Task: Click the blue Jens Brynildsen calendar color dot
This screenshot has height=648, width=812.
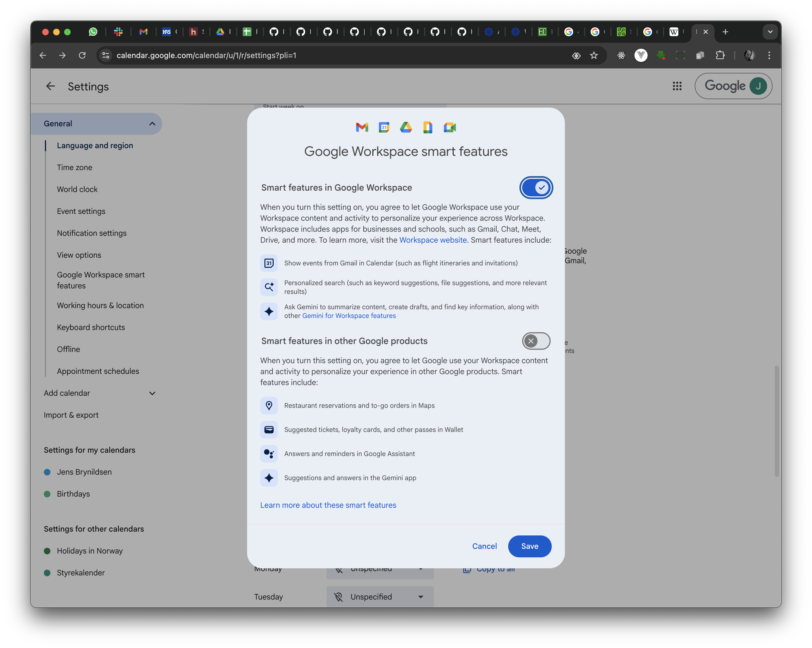Action: click(x=47, y=472)
